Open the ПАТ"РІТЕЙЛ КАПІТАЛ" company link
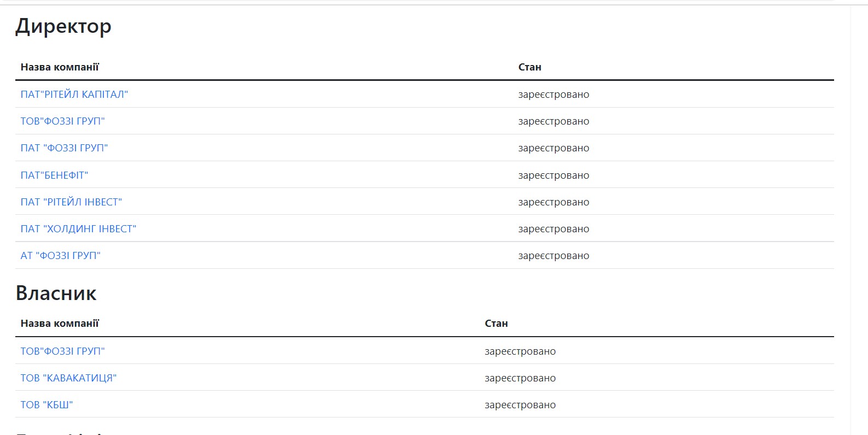The width and height of the screenshot is (868, 435). (x=74, y=95)
